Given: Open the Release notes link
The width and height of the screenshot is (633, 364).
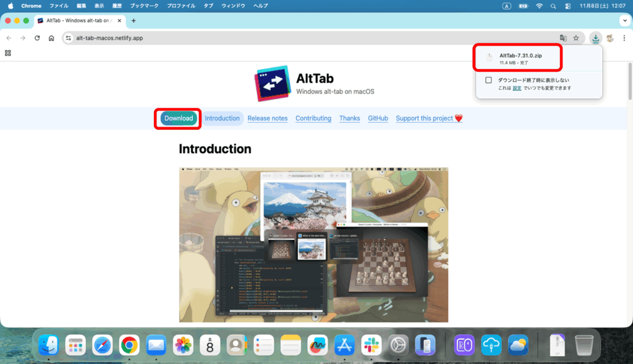Looking at the screenshot, I should [267, 118].
